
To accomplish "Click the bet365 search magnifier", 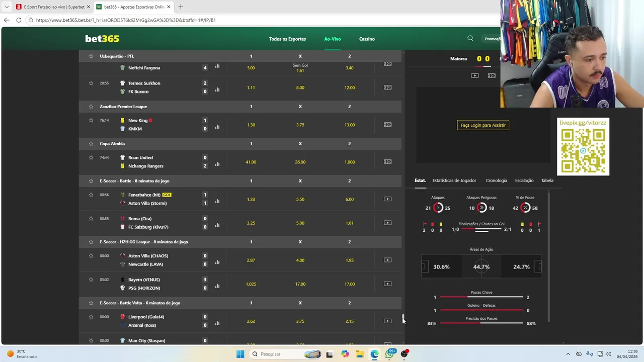I will (x=470, y=39).
